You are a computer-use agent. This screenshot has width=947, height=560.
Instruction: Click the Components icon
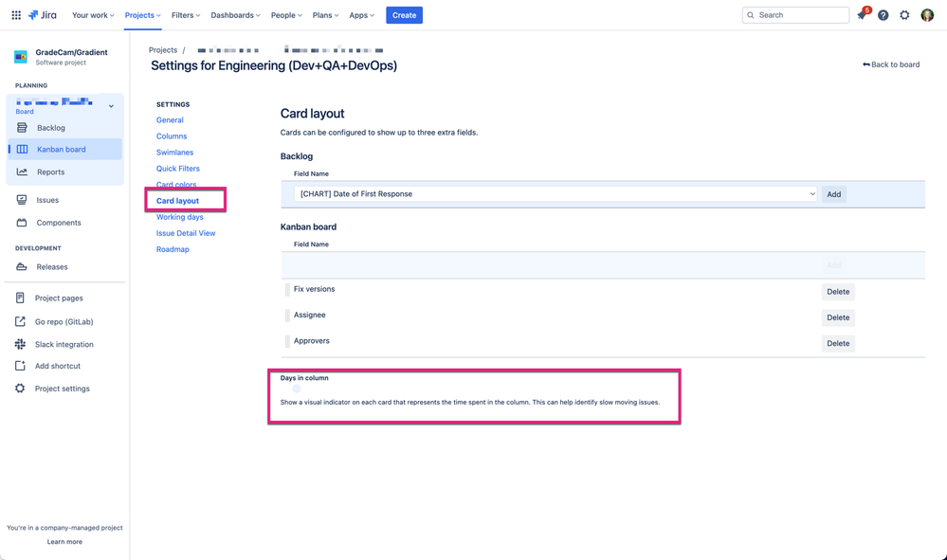tap(22, 223)
